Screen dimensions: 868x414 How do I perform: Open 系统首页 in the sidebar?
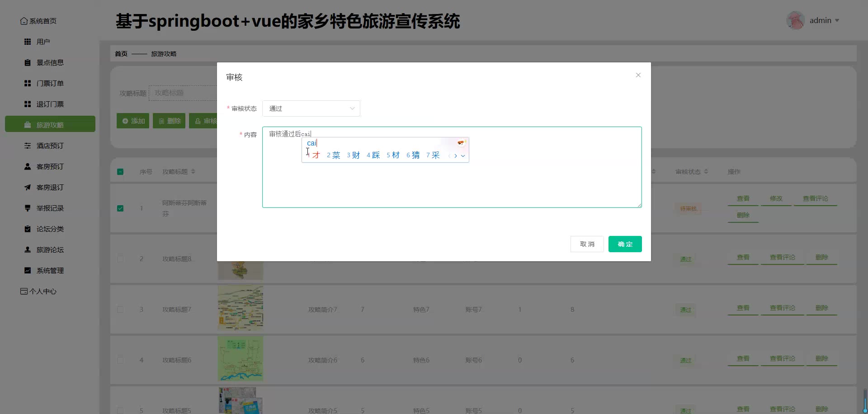[x=38, y=21]
